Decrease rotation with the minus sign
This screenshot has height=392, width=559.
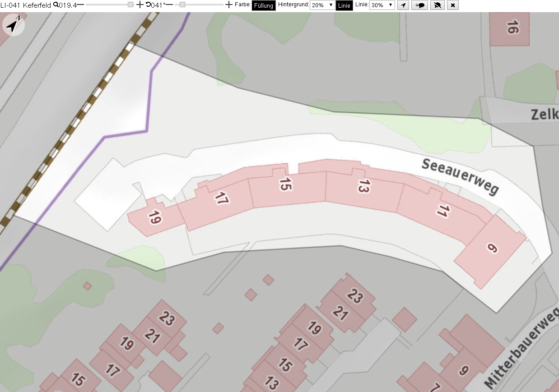pyautogui.click(x=170, y=5)
